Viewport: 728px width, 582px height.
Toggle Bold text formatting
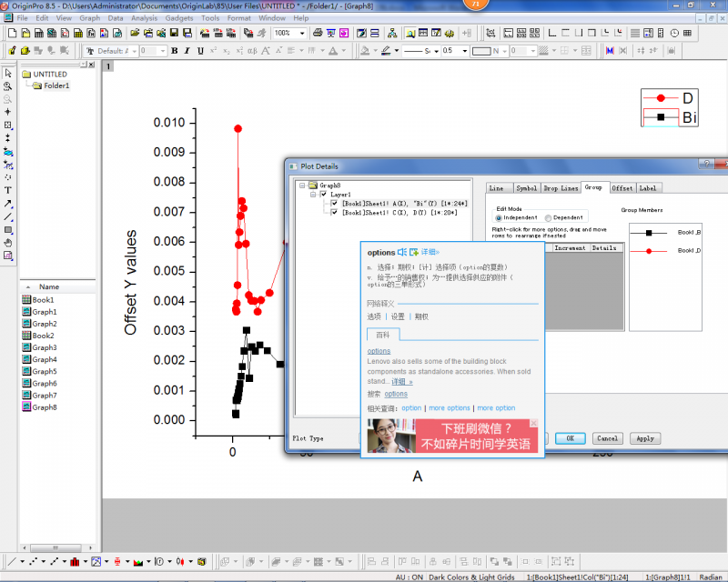pos(175,51)
